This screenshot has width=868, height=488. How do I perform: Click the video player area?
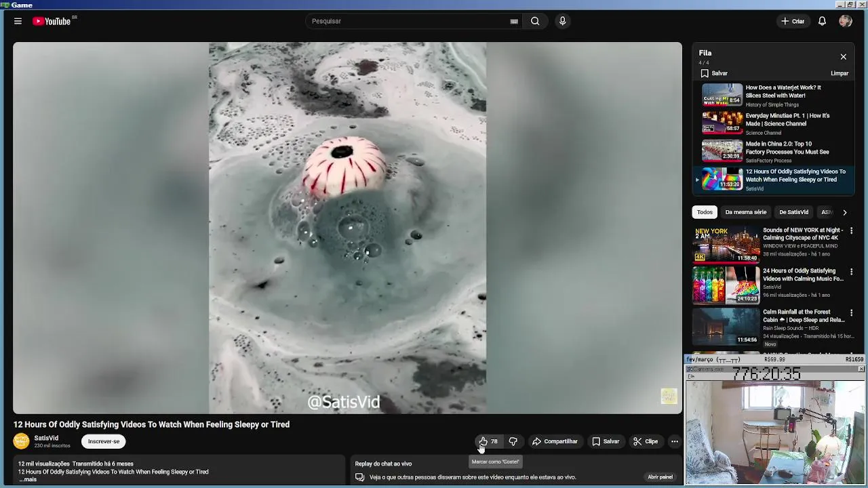coord(347,228)
